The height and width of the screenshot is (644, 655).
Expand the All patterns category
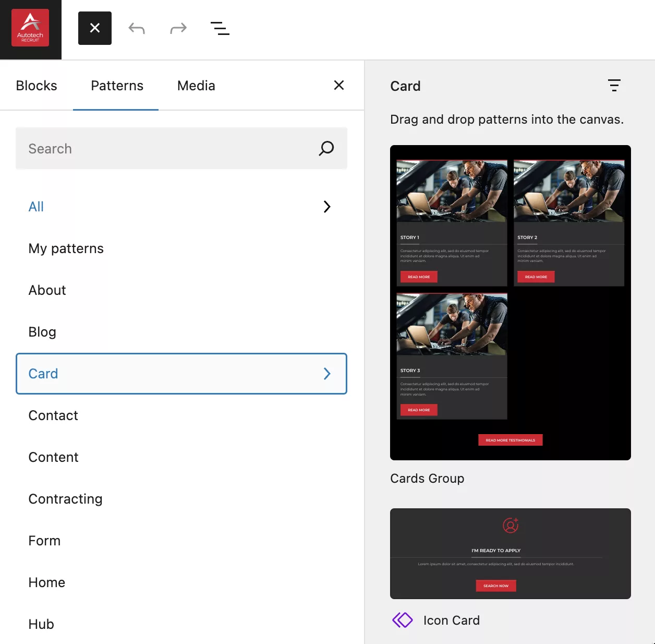[327, 207]
